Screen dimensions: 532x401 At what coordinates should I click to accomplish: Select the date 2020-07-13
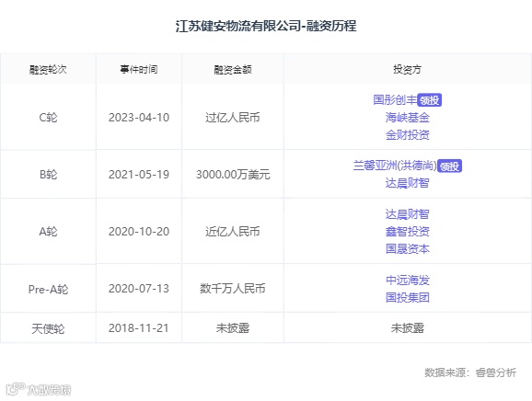tap(139, 289)
